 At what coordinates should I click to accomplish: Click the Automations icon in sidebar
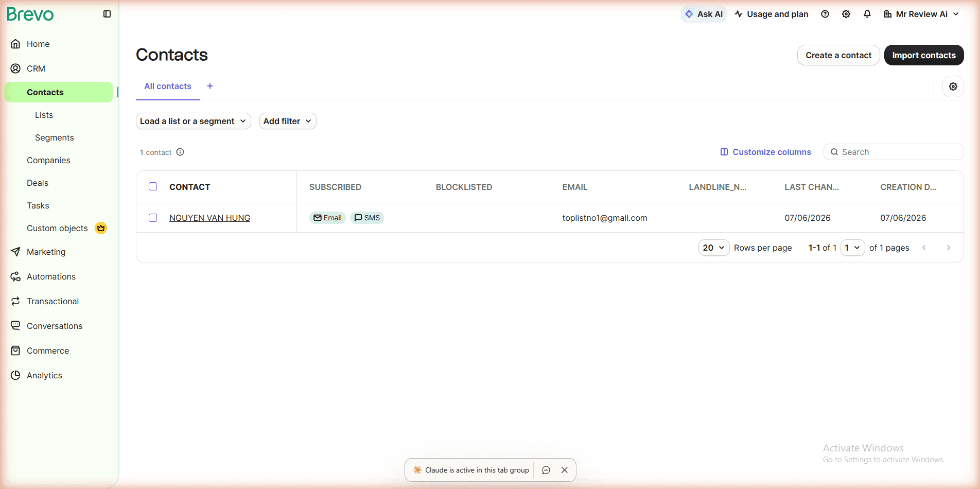(x=15, y=276)
